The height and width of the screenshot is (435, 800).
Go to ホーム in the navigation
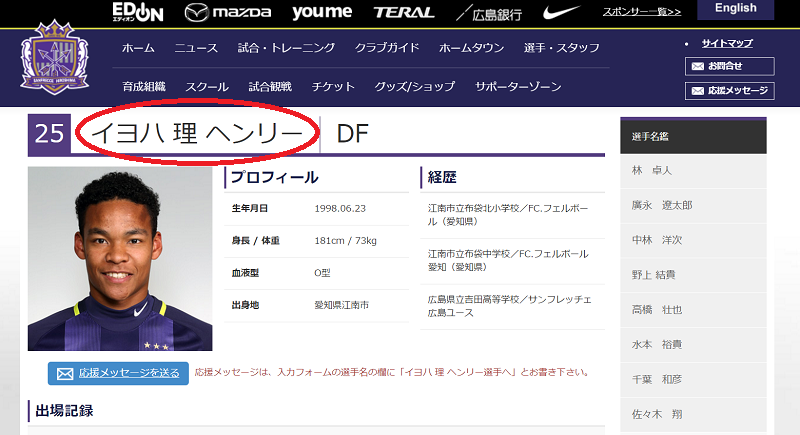click(x=138, y=48)
